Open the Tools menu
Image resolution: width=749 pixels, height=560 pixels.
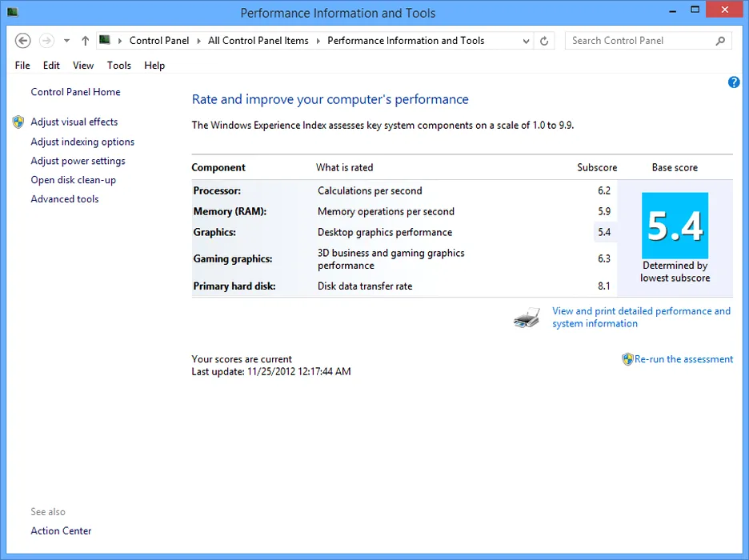click(119, 66)
